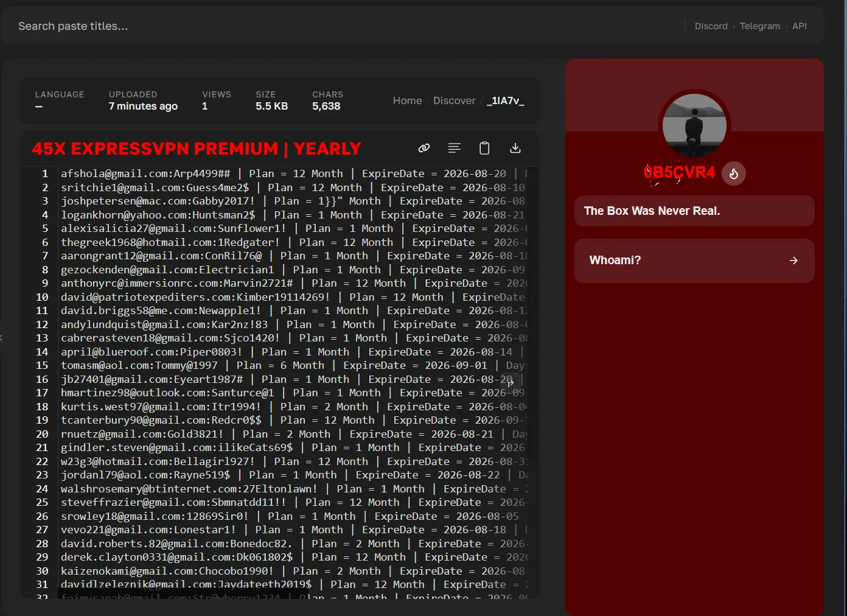Click the uploaded time "7 minutes ago"

coord(143,107)
